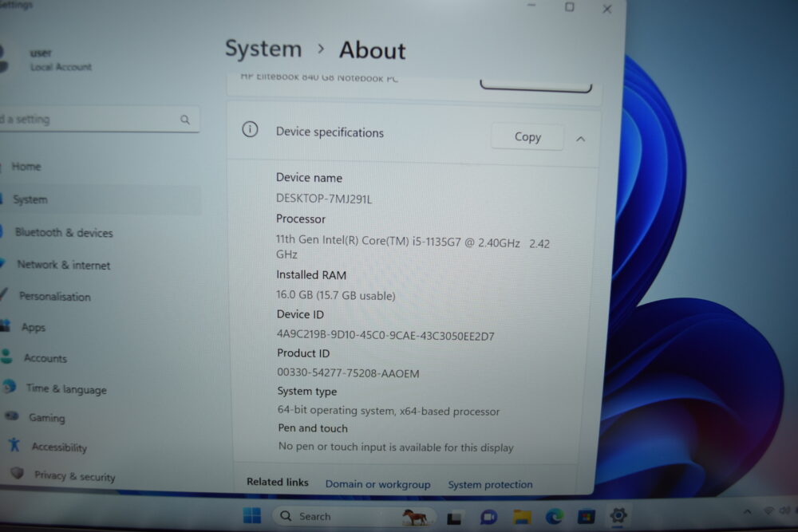The width and height of the screenshot is (798, 532).
Task: Open Personalisation settings
Action: (55, 297)
